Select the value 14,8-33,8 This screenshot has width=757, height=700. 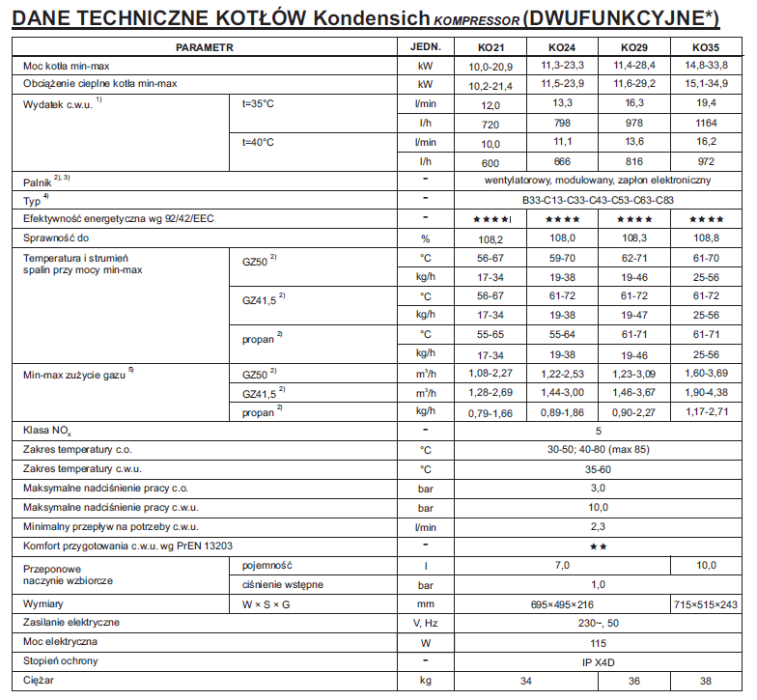[706, 66]
